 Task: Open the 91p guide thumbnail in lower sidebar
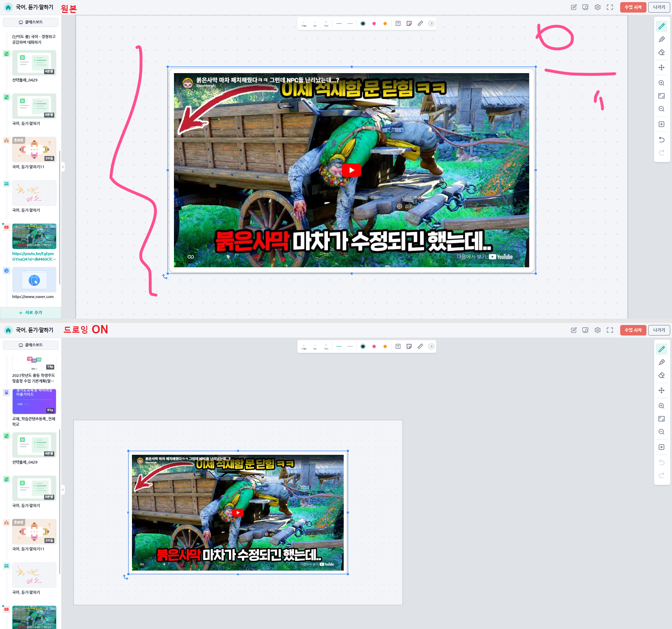click(x=34, y=401)
